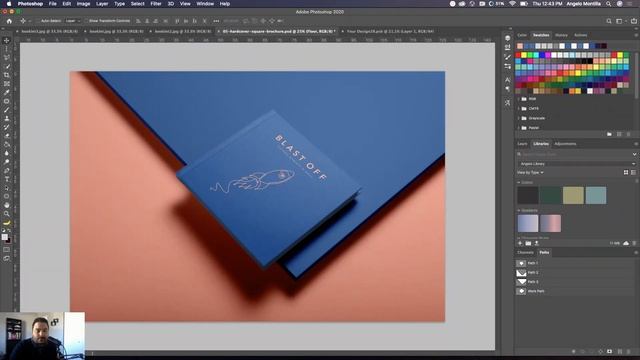Switch to the History tab
This screenshot has width=640, height=360.
pyautogui.click(x=561, y=35)
